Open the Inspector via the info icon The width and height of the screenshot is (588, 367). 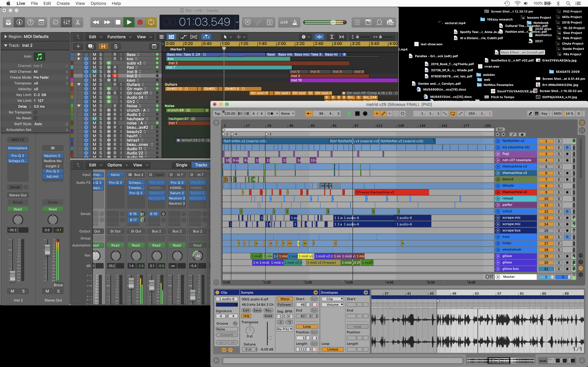(19, 22)
